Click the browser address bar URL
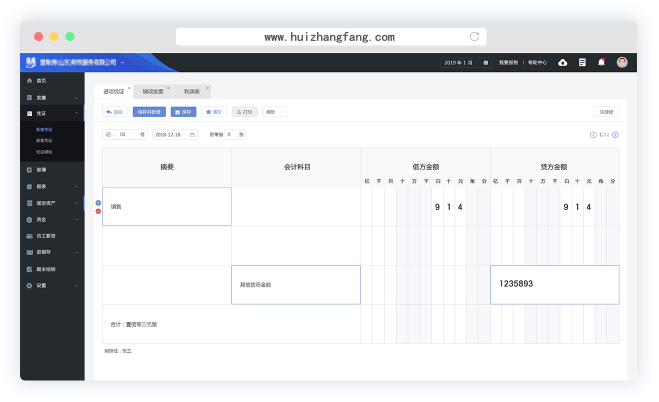 coord(330,37)
